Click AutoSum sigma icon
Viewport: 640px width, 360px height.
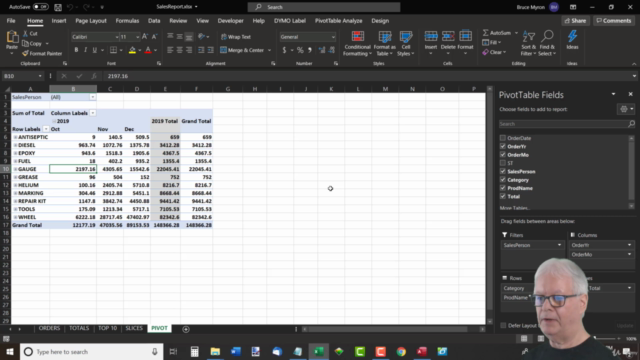pyautogui.click(x=486, y=33)
